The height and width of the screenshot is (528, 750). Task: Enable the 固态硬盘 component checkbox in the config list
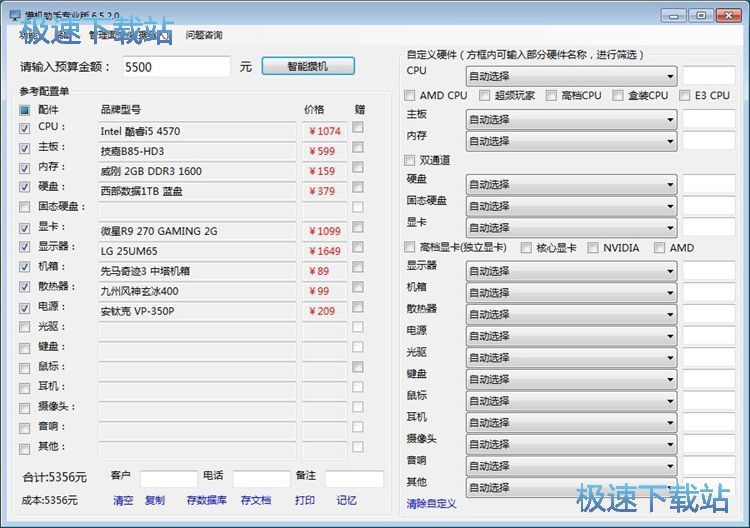coord(24,207)
